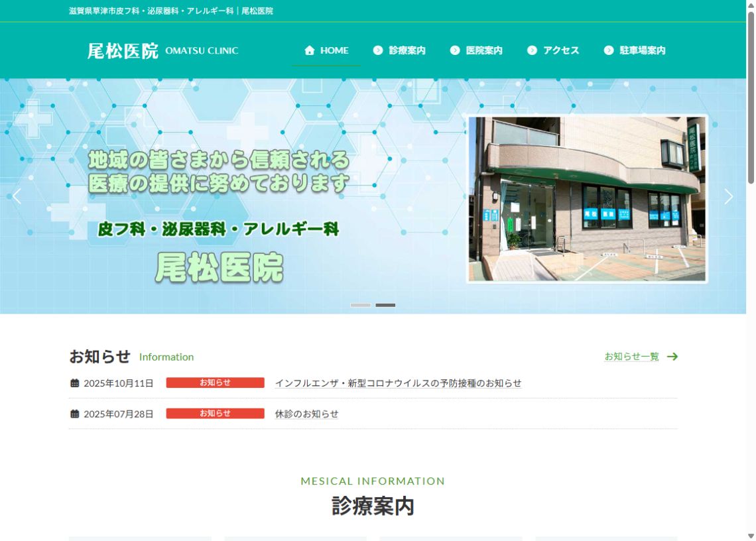Viewport: 756px width, 541px height.
Task: Click the large 診療案内 section heading
Action: coord(373,506)
